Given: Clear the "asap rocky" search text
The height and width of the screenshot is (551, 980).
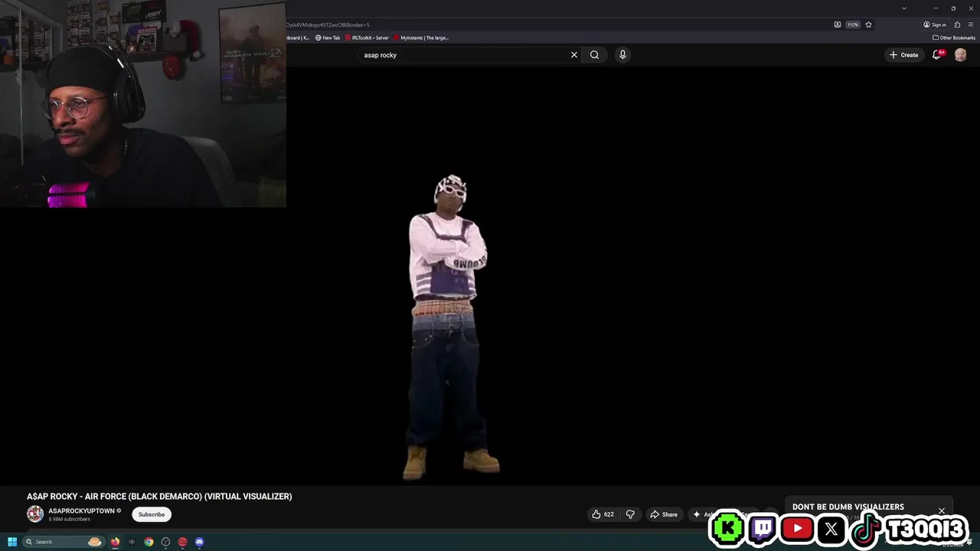Looking at the screenshot, I should [573, 55].
